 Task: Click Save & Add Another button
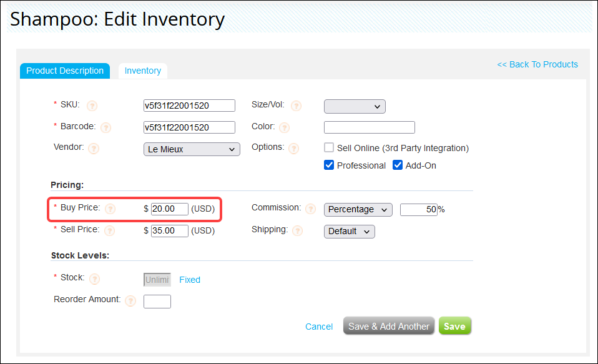click(x=389, y=326)
